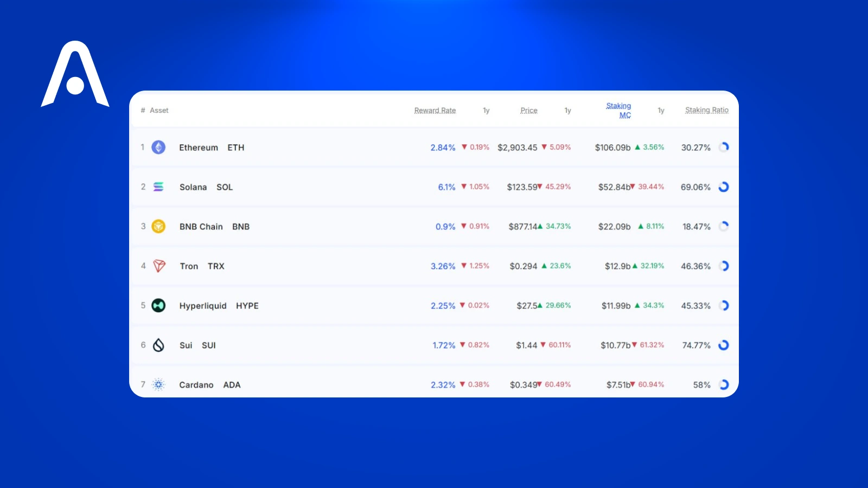Click the Hyperliquid HYPE icon

(158, 305)
